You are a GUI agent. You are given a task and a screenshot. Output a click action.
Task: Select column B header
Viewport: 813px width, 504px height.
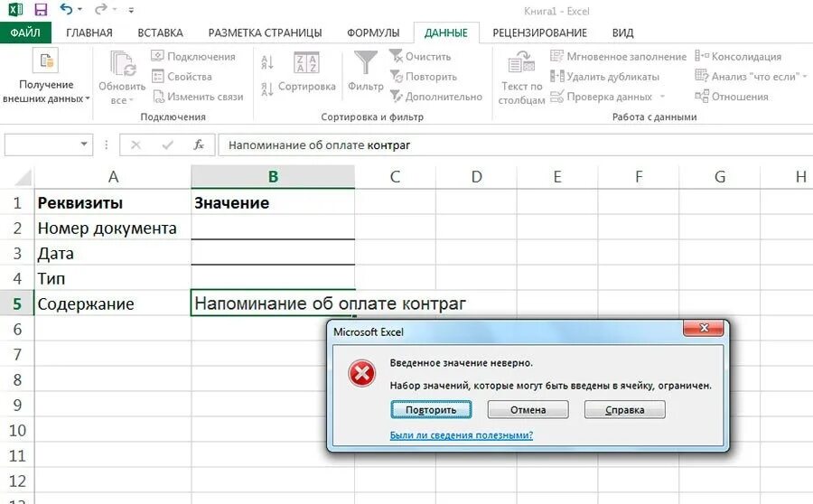pos(273,177)
